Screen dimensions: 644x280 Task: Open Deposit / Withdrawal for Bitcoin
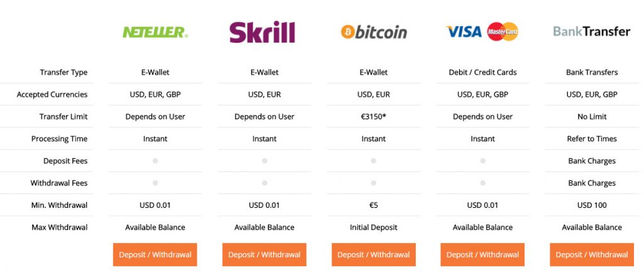coord(374,254)
